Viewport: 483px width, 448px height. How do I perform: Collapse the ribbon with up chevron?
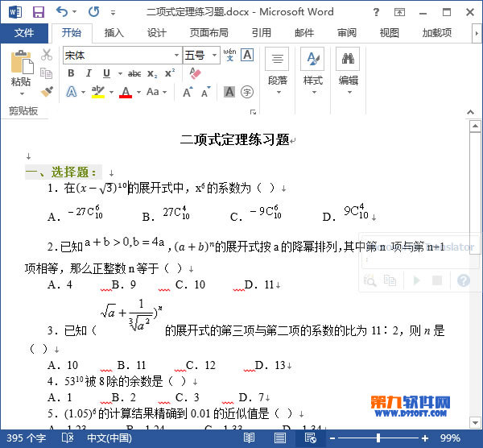470,112
